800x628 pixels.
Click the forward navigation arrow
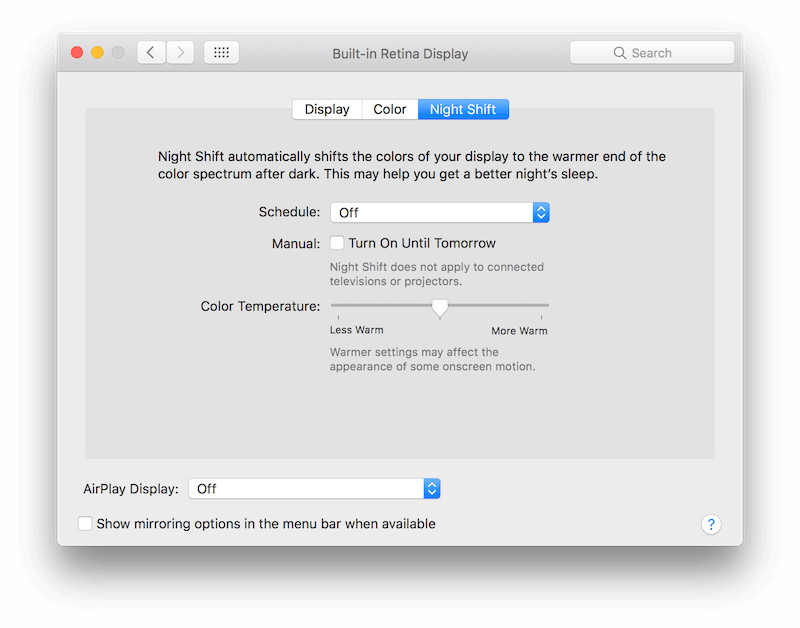click(180, 52)
